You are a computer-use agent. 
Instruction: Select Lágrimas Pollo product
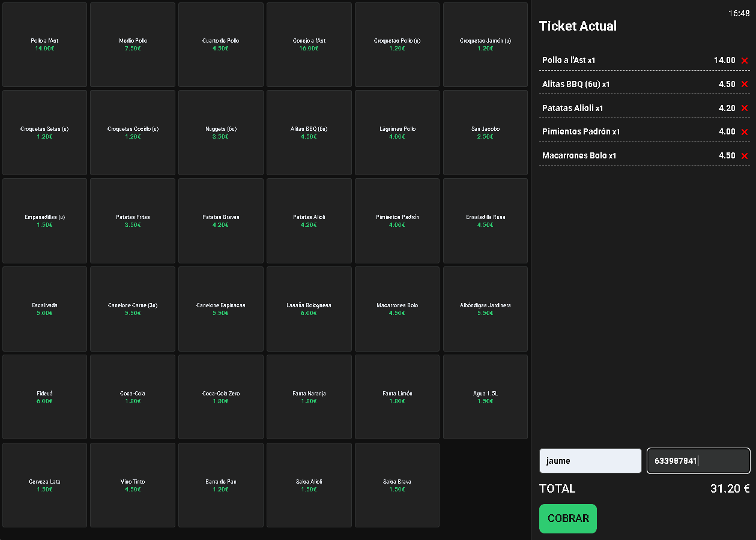tap(398, 133)
